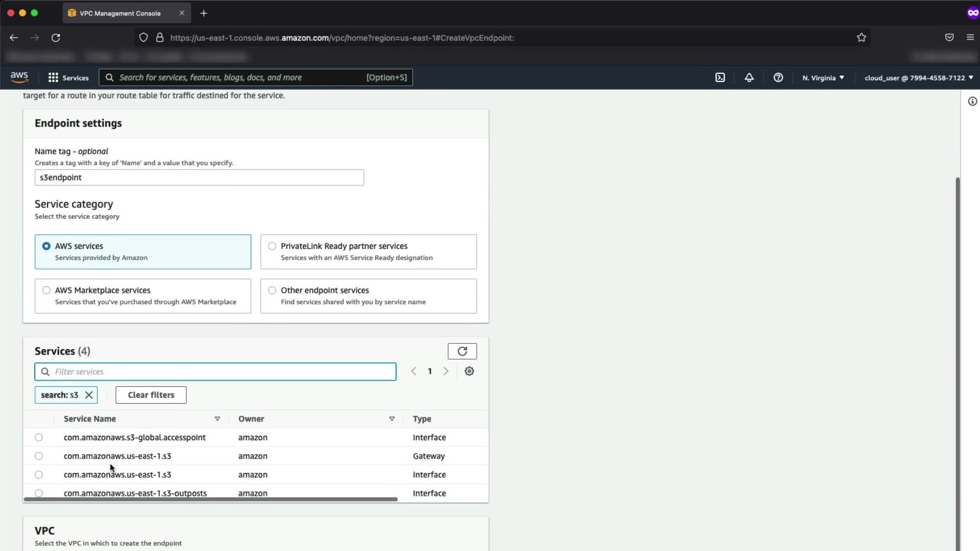The width and height of the screenshot is (980, 551).
Task: Click the AWS logo home icon
Action: (19, 77)
